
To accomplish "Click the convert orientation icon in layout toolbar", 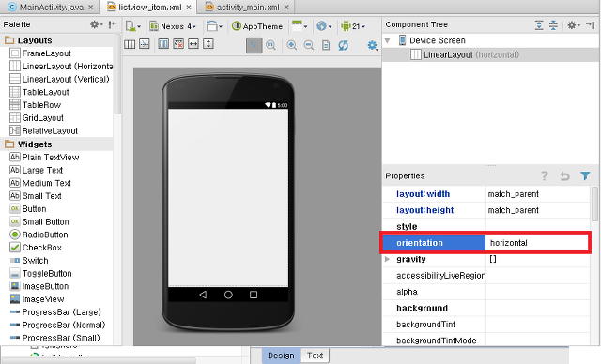I will 130,44.
